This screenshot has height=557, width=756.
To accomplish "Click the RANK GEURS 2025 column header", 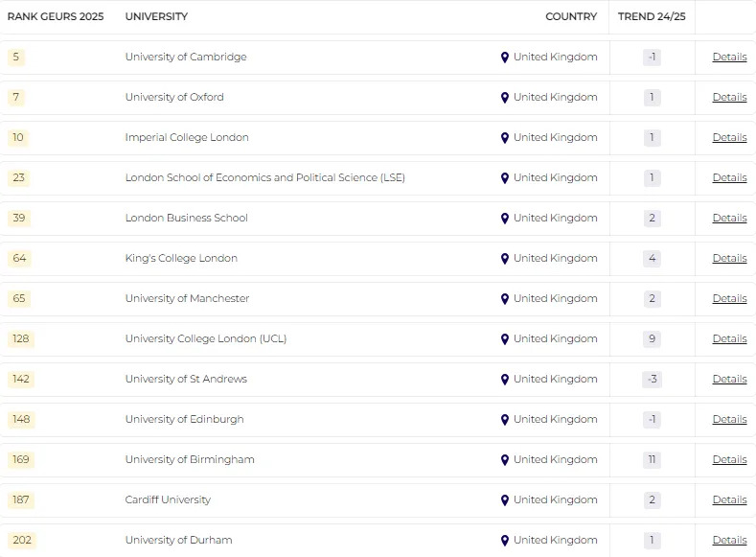I will 56,16.
